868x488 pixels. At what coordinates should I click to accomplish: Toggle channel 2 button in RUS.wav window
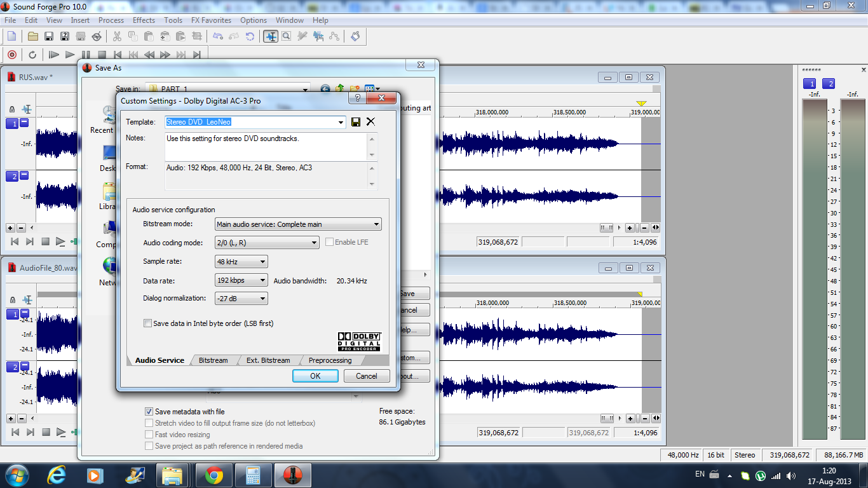coord(12,177)
